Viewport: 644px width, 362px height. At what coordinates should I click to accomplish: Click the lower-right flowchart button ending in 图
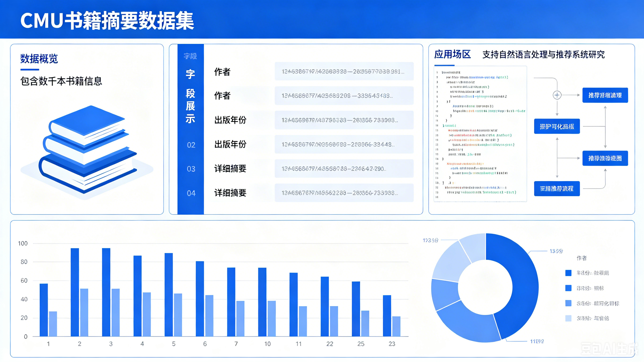pyautogui.click(x=605, y=158)
